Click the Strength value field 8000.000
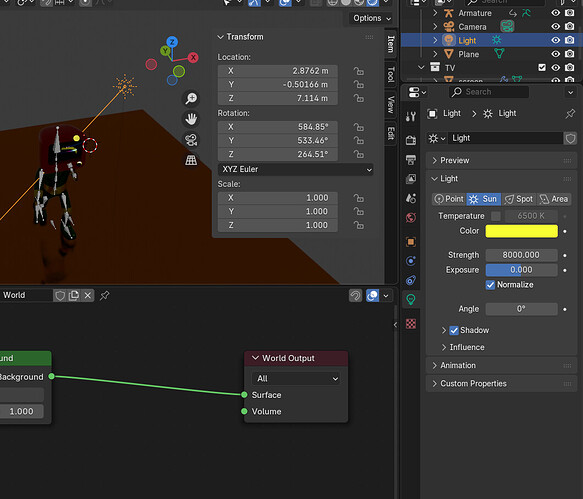The width and height of the screenshot is (583, 499). click(x=522, y=255)
